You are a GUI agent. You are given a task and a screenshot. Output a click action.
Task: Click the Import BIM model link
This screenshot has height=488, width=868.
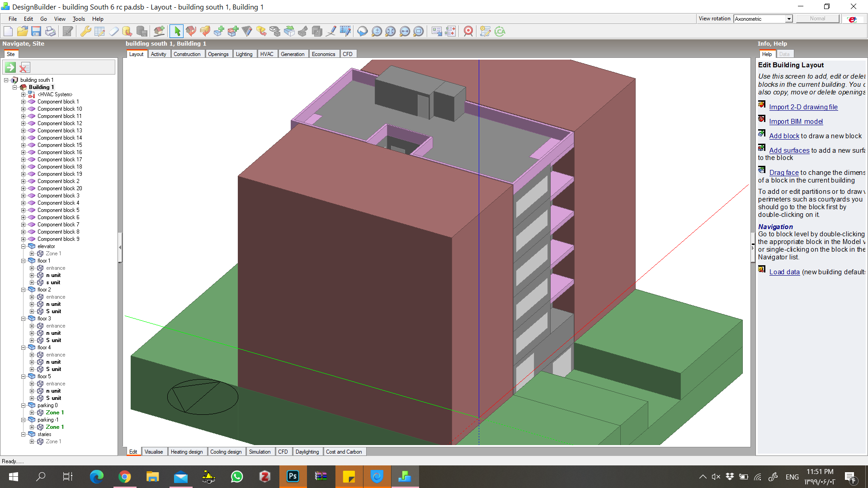tap(796, 122)
